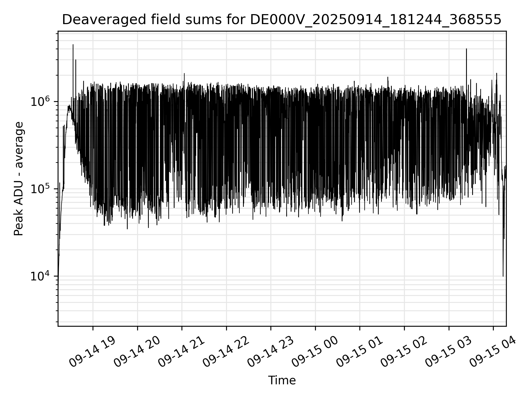Click the 09-15 04 tick label
Screen dimensions: 532x399
pos(493,352)
